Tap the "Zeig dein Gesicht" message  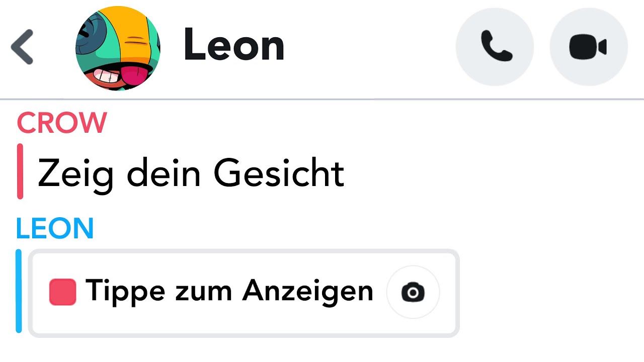tap(191, 173)
